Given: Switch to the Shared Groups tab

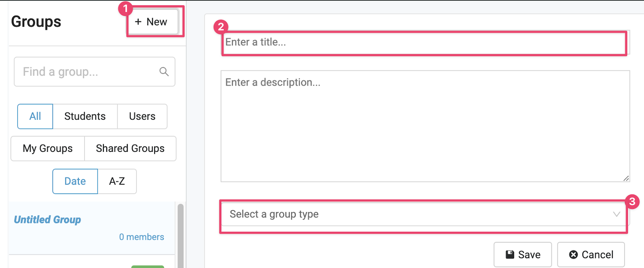Looking at the screenshot, I should (130, 149).
